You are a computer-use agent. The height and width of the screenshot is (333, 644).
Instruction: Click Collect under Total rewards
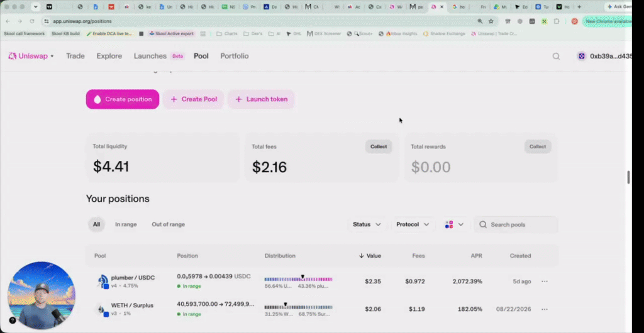(x=538, y=146)
